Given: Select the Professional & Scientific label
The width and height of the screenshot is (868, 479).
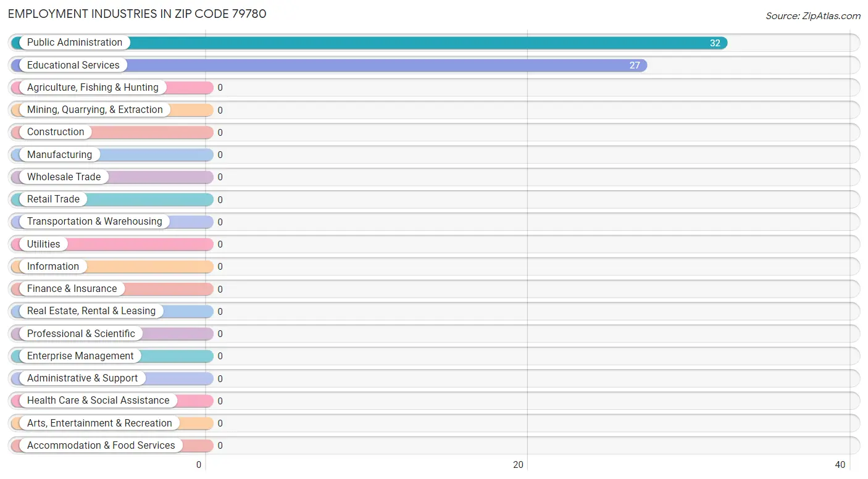Looking at the screenshot, I should [x=81, y=333].
